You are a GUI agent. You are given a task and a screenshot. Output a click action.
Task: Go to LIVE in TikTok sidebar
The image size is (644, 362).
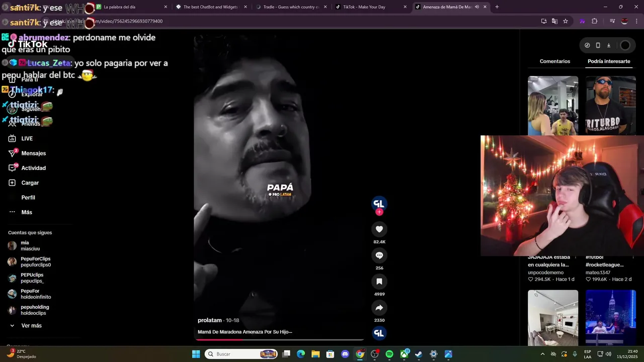[x=27, y=139]
